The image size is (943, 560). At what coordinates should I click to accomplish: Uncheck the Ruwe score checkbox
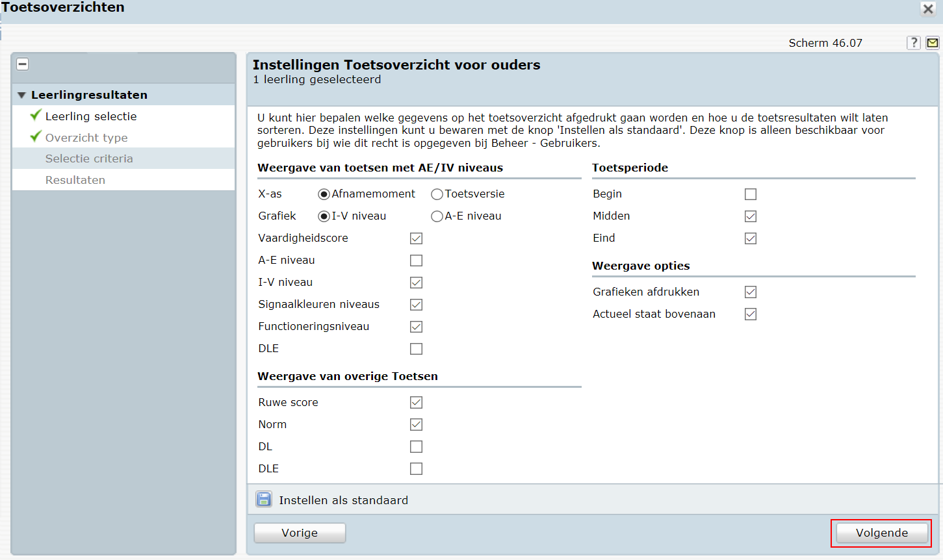(417, 403)
